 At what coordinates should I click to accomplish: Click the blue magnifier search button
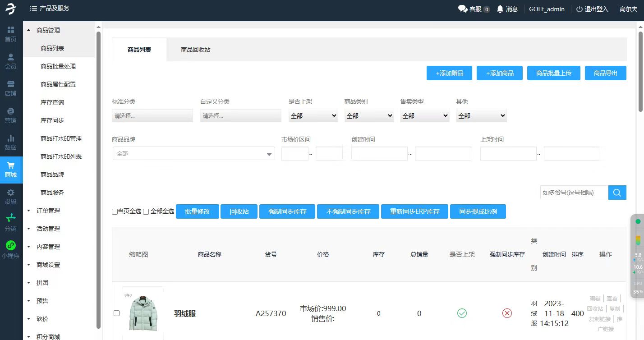pyautogui.click(x=617, y=193)
